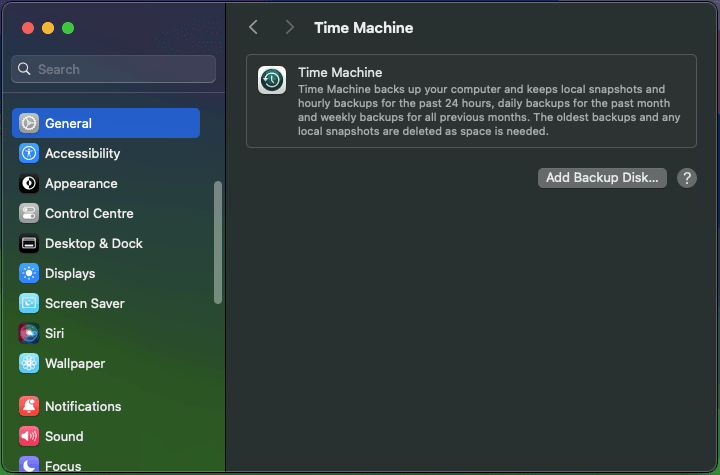Viewport: 720px width, 475px height.
Task: Click the Appearance icon in sidebar
Action: click(29, 183)
